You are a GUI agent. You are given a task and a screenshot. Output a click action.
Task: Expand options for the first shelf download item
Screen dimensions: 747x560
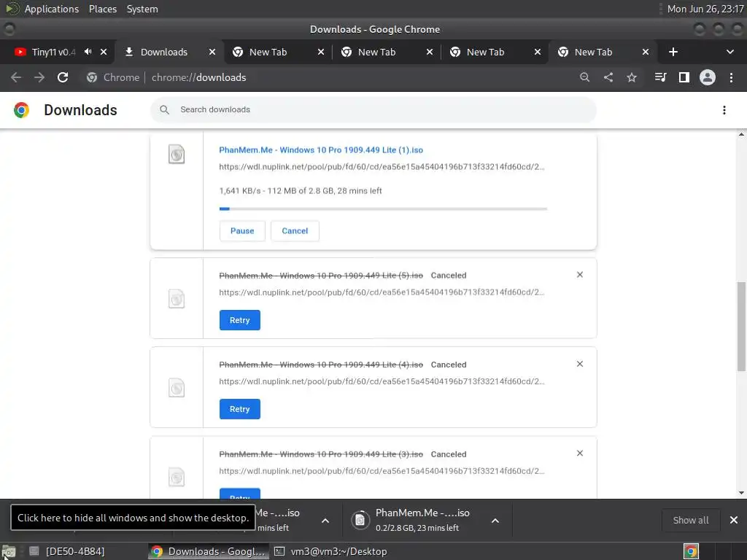click(x=325, y=521)
